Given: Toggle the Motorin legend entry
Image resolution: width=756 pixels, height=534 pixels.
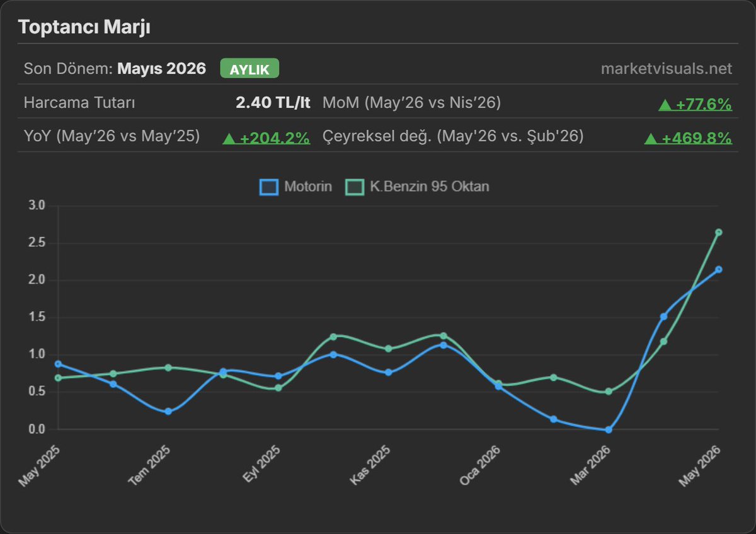Looking at the screenshot, I should [x=296, y=187].
